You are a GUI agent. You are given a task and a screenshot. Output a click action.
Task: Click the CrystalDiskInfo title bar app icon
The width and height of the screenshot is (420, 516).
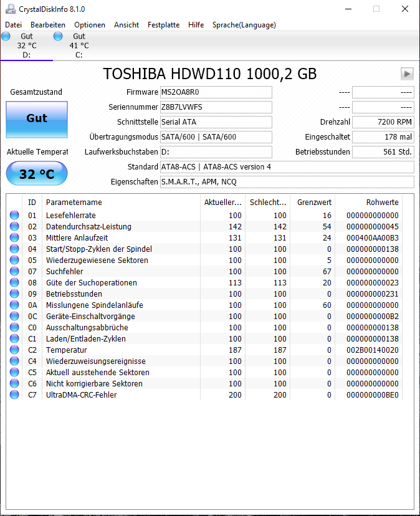(10, 9)
